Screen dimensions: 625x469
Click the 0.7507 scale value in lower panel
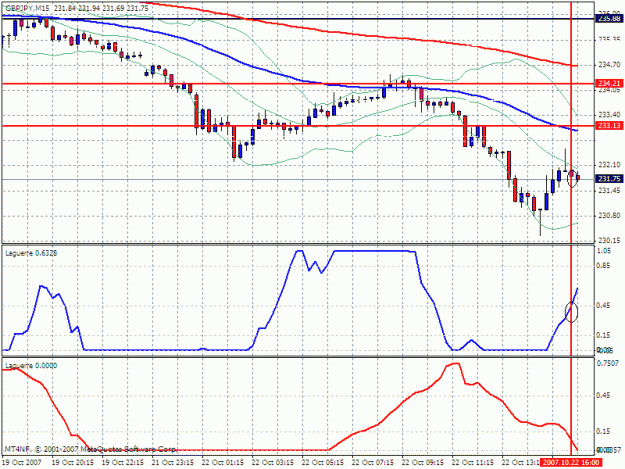607,363
